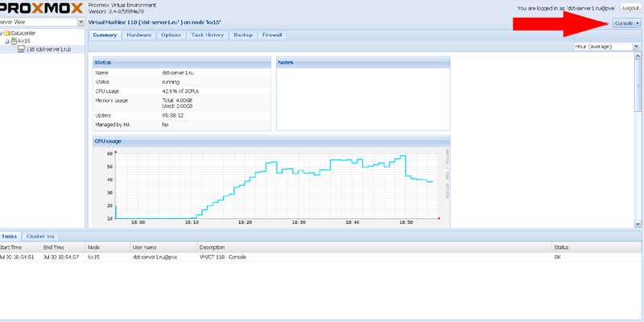This screenshot has height=322, width=644.
Task: Click the 'running' status value
Action: pos(171,82)
